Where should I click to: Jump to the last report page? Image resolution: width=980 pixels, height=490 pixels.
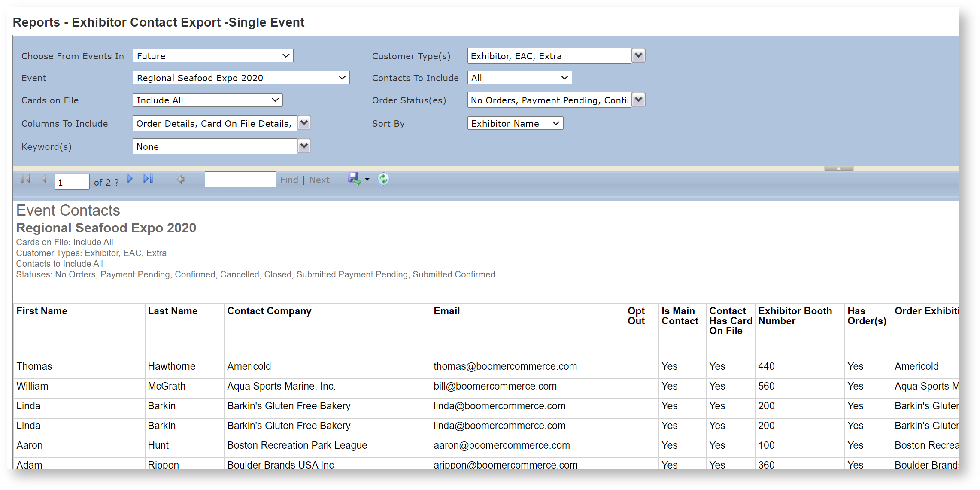click(x=148, y=179)
